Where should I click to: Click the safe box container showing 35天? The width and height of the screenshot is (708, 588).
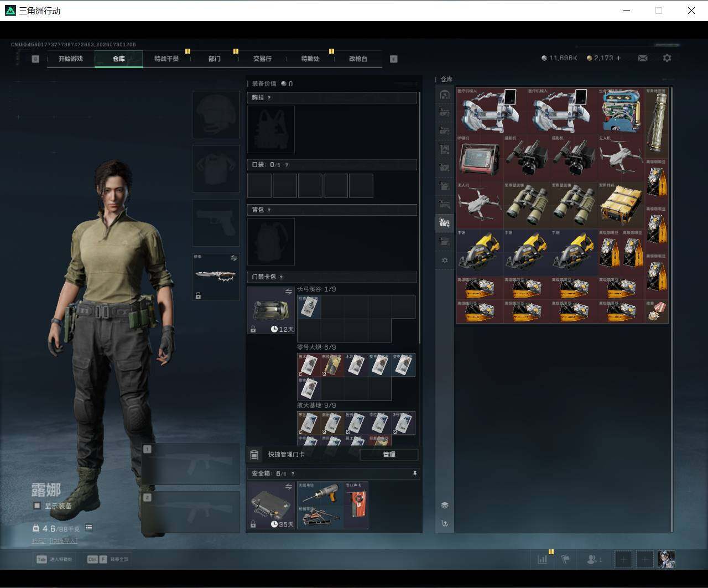(270, 505)
